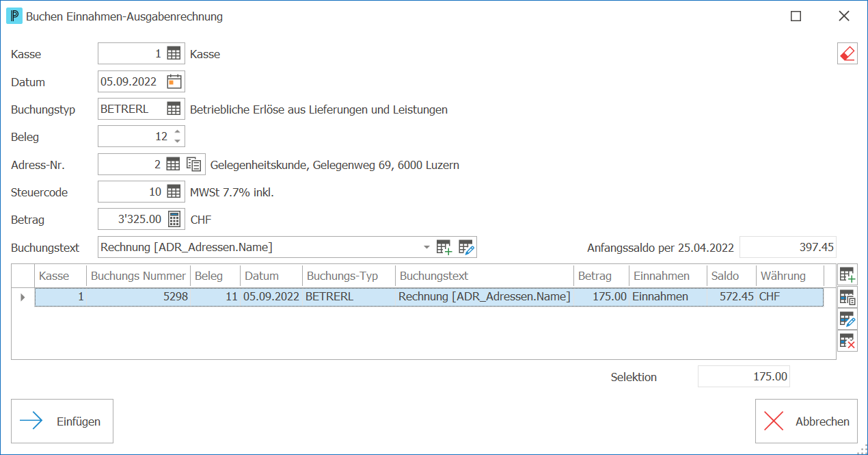The image size is (868, 455).
Task: Sort by the Beleg column header
Action: [x=215, y=276]
